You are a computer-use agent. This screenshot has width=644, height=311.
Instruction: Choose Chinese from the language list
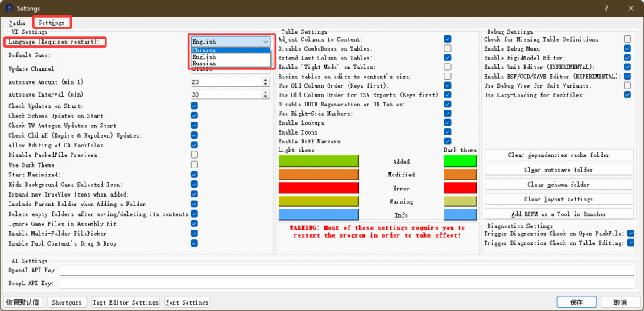tap(230, 50)
